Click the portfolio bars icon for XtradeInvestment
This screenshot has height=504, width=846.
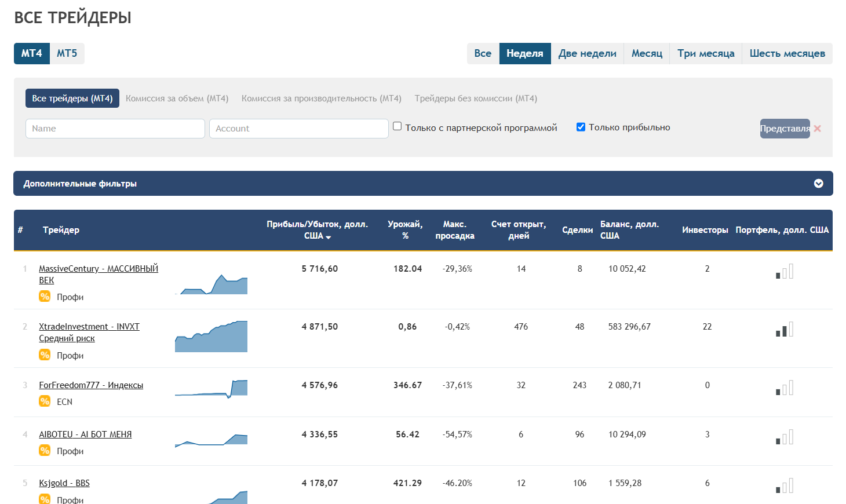[785, 329]
